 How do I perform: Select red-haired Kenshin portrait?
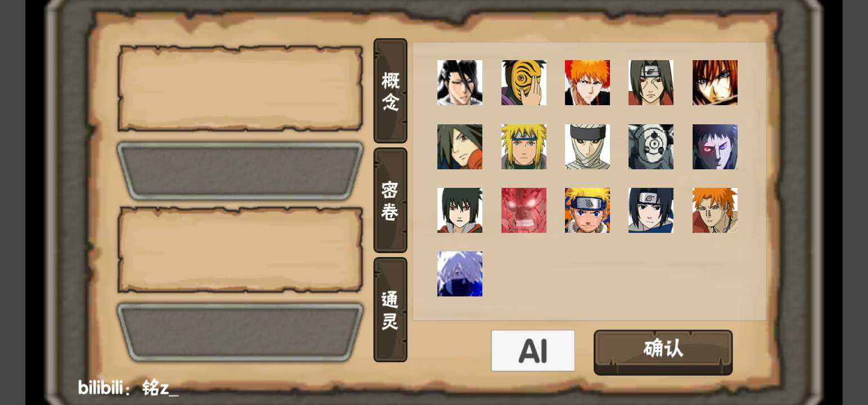(x=715, y=83)
